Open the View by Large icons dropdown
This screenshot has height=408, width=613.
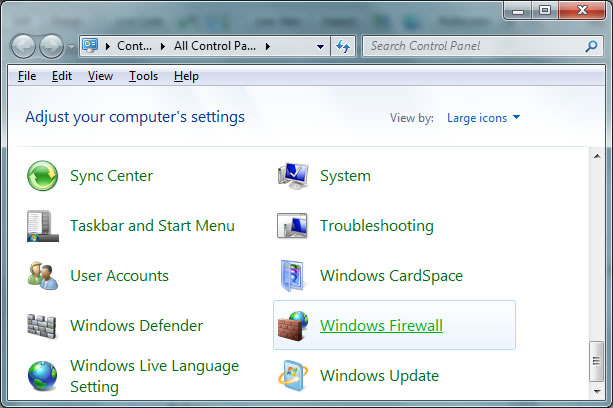pos(484,118)
